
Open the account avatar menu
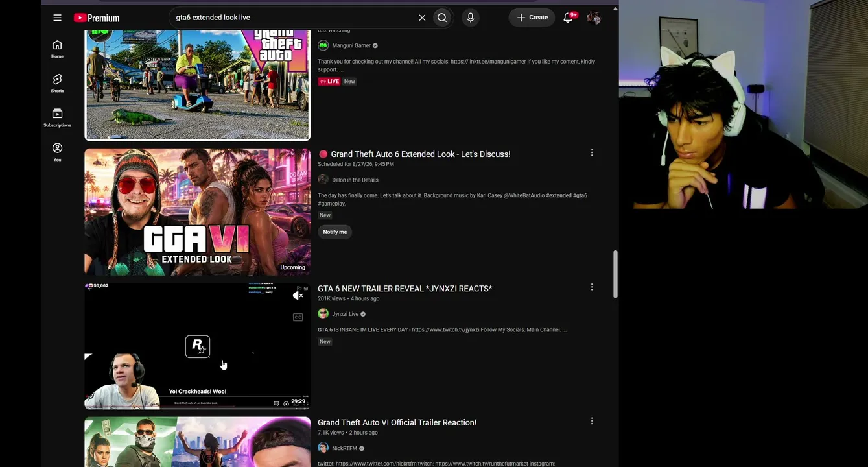594,18
